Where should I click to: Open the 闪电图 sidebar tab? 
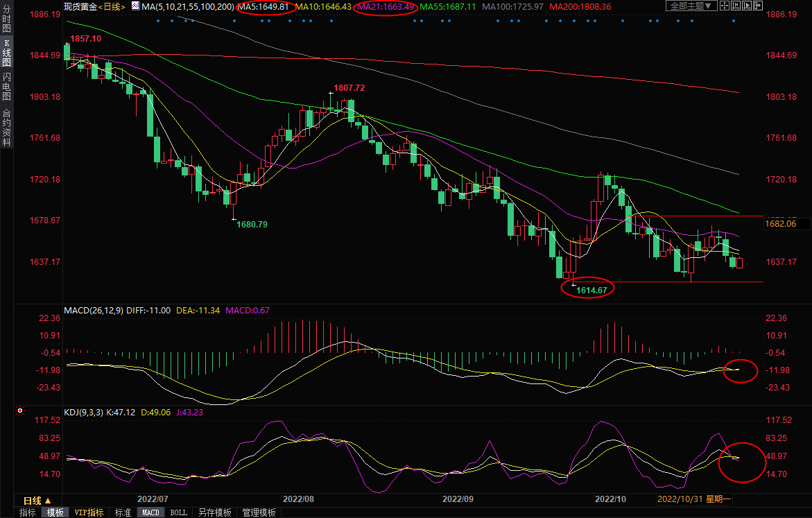(7, 87)
